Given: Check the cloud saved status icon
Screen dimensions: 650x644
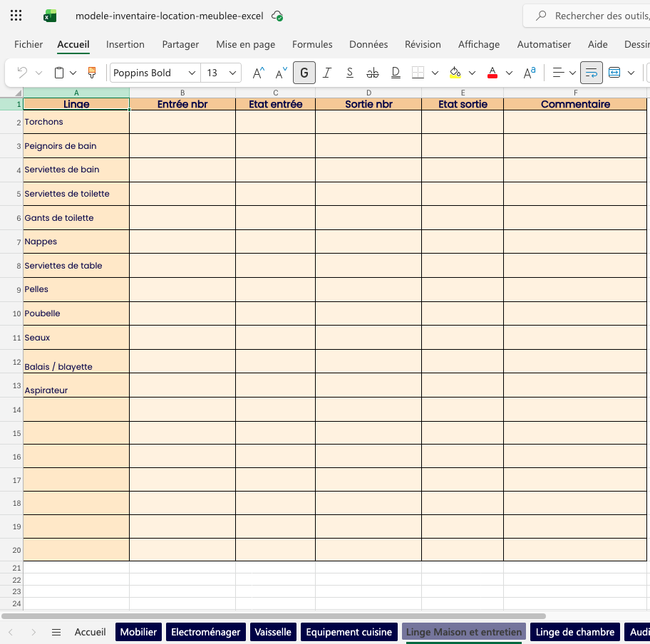Looking at the screenshot, I should [x=277, y=16].
